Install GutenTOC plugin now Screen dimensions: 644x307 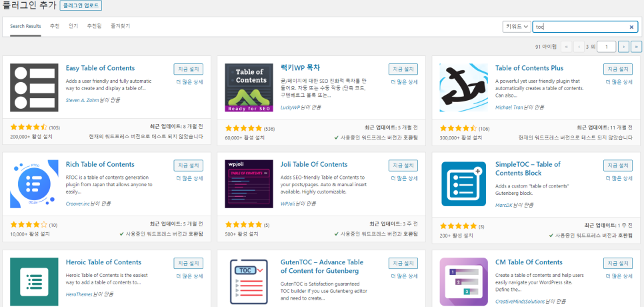click(403, 263)
